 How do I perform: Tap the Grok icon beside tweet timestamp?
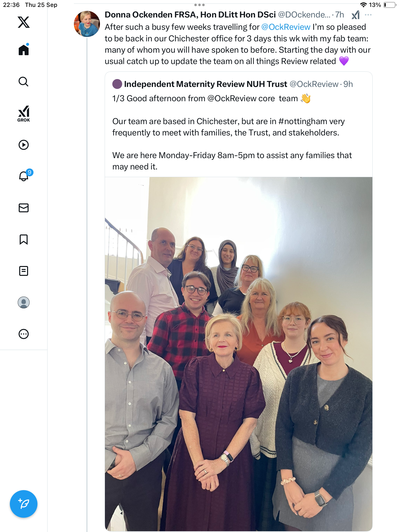355,15
